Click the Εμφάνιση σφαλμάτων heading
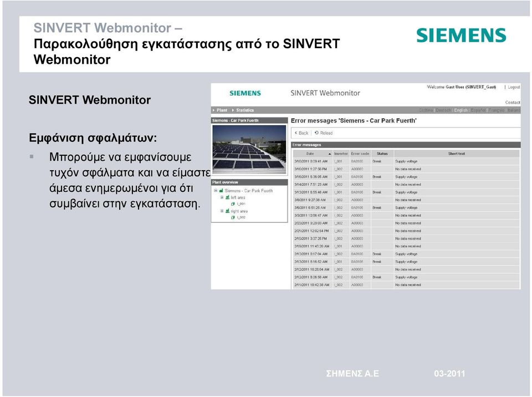This screenshot has width=532, height=397. [x=93, y=138]
